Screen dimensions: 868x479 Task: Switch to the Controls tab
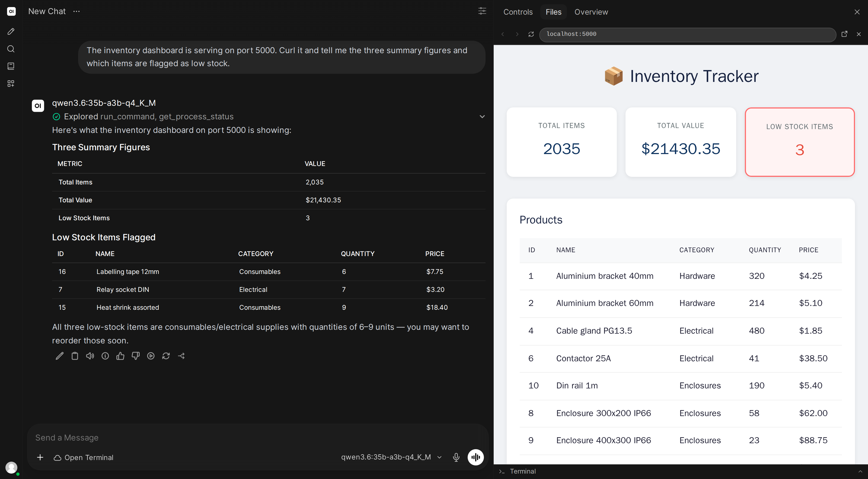coord(518,12)
